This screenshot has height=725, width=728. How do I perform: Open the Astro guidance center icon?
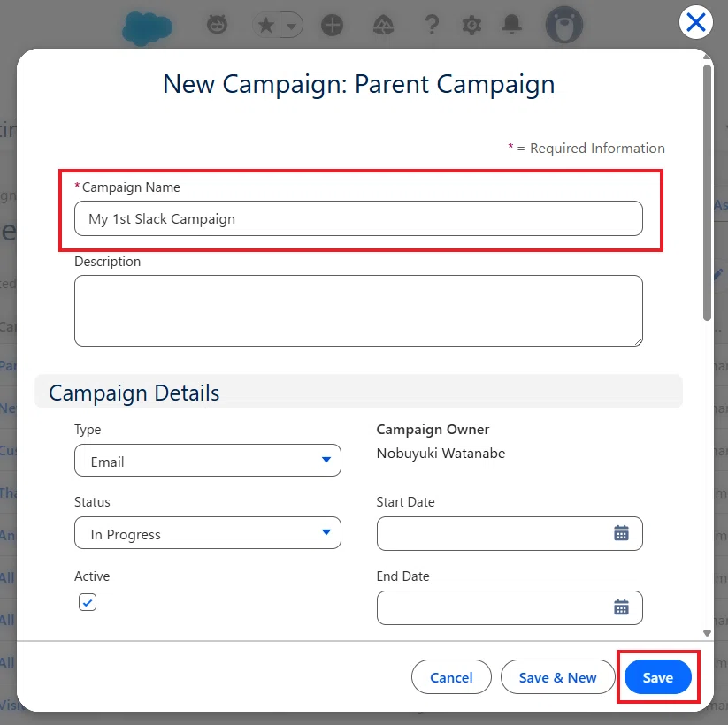(217, 25)
